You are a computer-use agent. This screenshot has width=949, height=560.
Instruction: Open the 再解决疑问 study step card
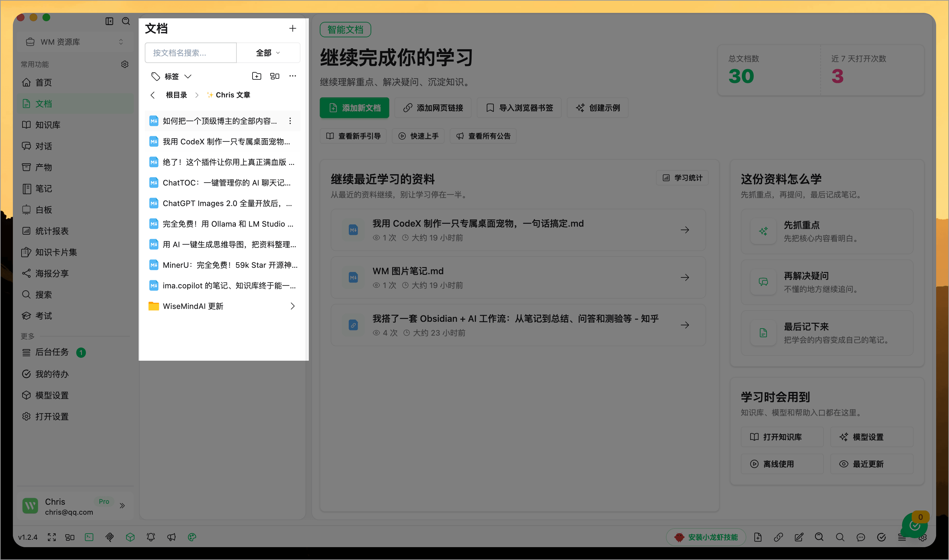(827, 282)
